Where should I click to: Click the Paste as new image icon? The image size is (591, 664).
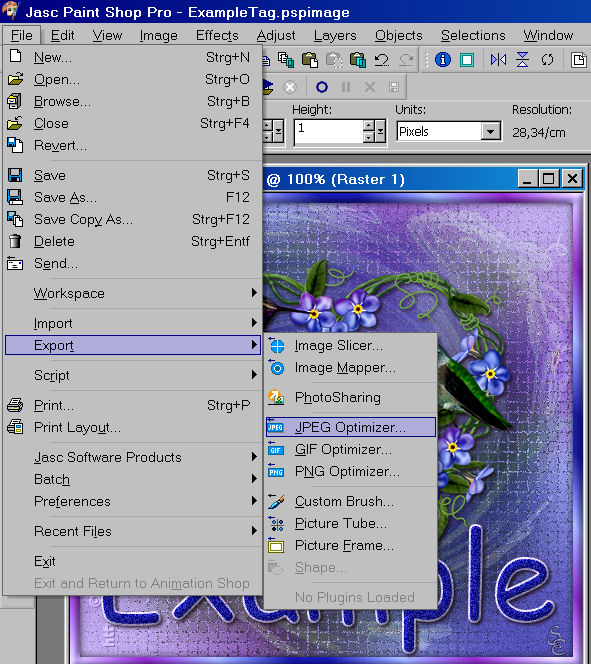309,60
